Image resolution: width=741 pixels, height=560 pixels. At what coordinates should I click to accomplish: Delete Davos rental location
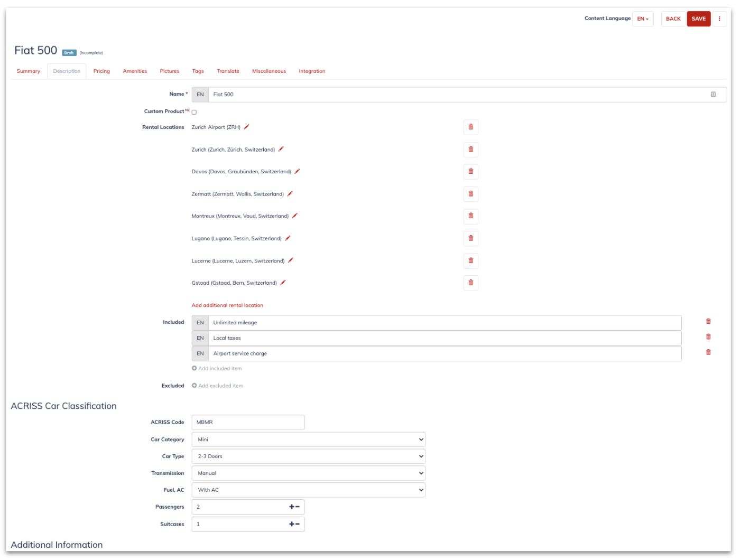coord(470,172)
